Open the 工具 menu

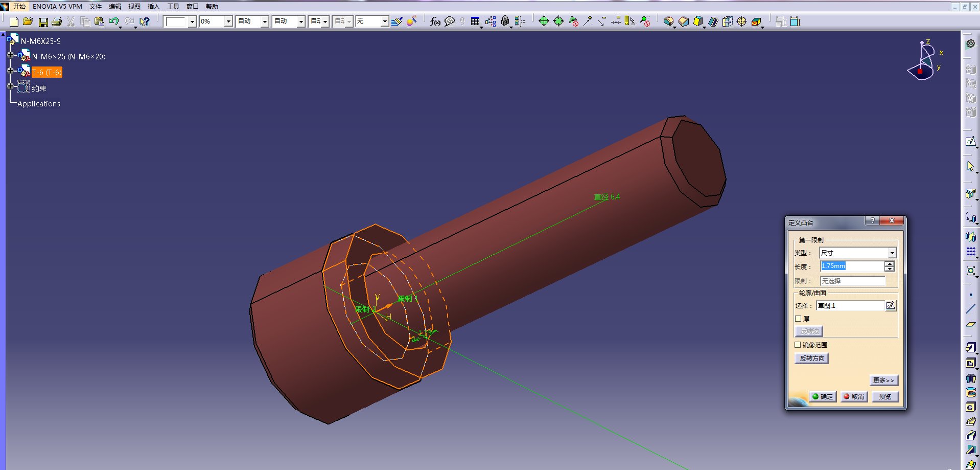click(174, 6)
